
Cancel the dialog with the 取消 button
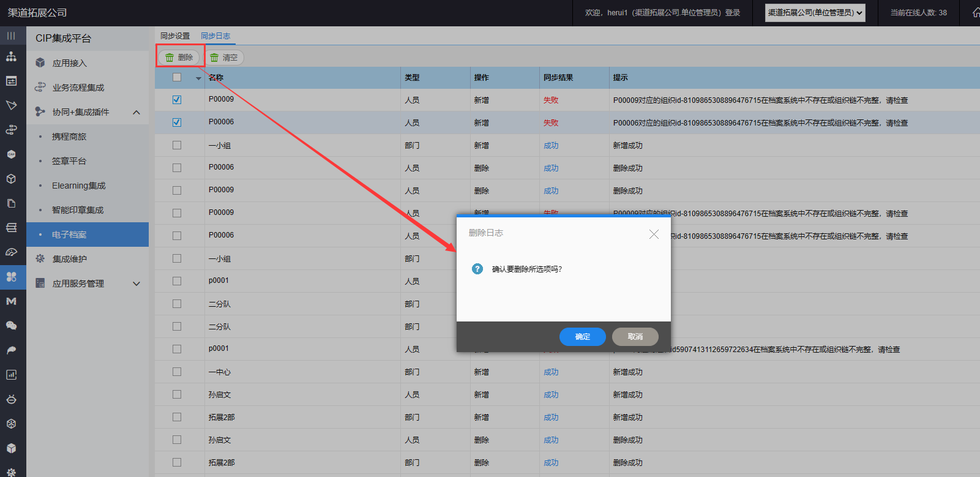635,337
